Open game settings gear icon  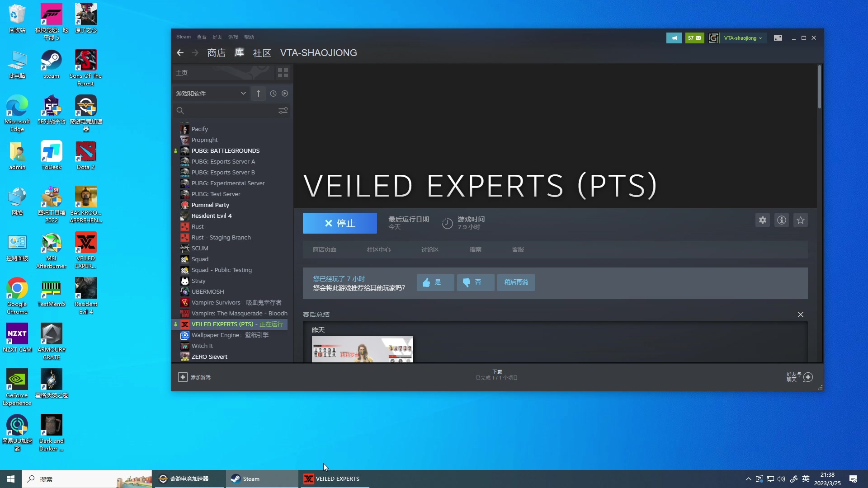[763, 220]
